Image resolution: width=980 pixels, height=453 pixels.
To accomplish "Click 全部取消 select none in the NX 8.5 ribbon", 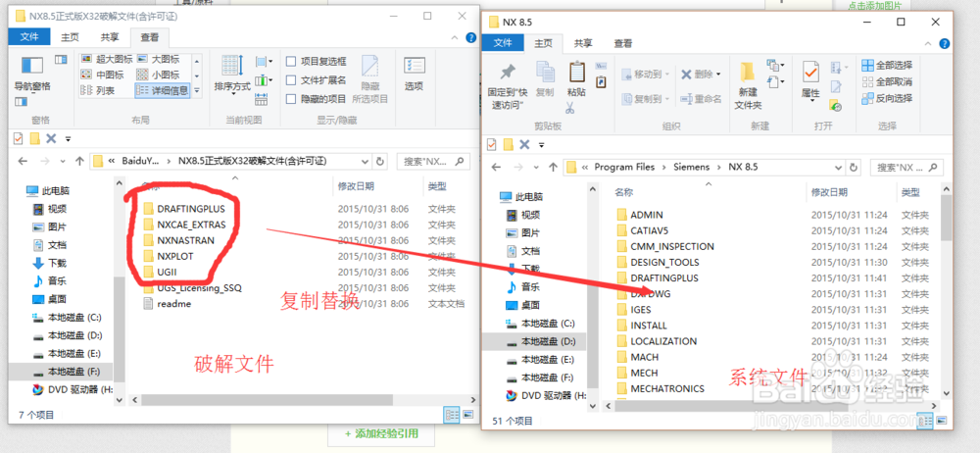I will coord(887,81).
